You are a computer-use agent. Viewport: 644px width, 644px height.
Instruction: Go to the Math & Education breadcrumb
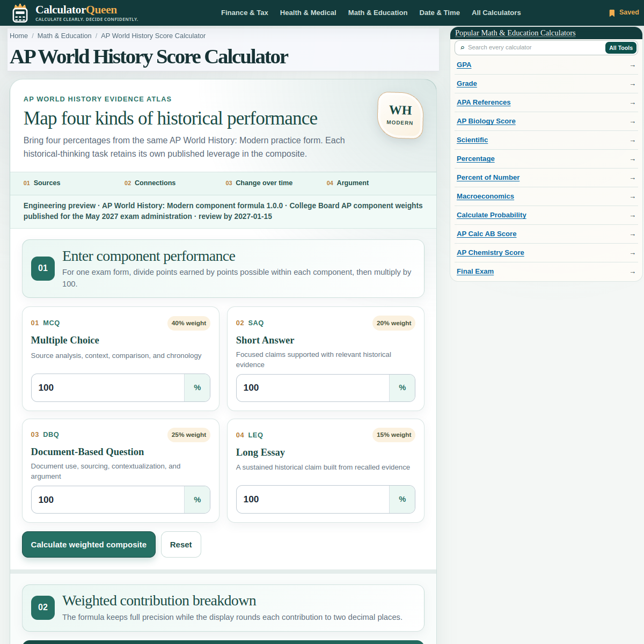tap(64, 36)
